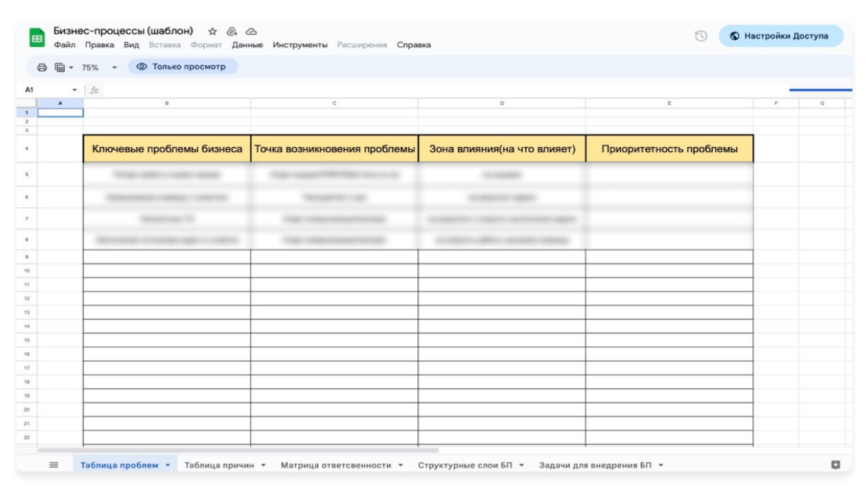Open the Структурные слои БП tab arrow
The image size is (868, 490).
521,465
